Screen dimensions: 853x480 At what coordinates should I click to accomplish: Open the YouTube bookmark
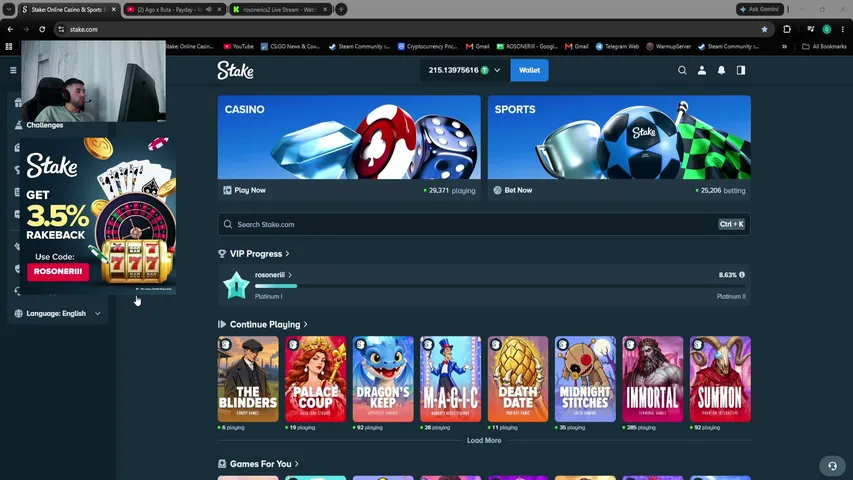point(238,47)
